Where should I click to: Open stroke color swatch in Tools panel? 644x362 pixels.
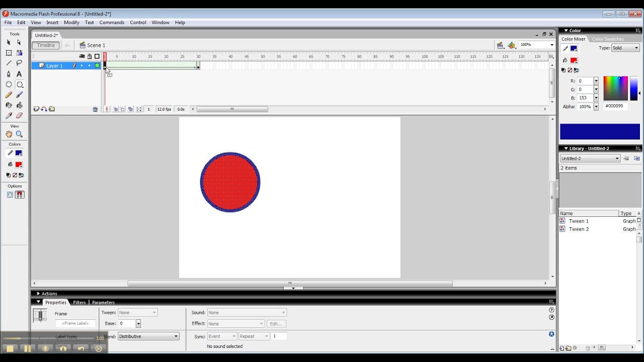pos(19,153)
